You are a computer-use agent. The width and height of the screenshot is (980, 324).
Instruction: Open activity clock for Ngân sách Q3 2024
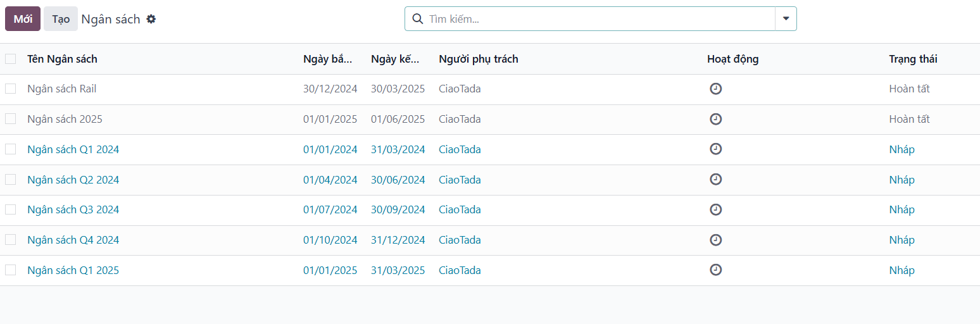715,209
